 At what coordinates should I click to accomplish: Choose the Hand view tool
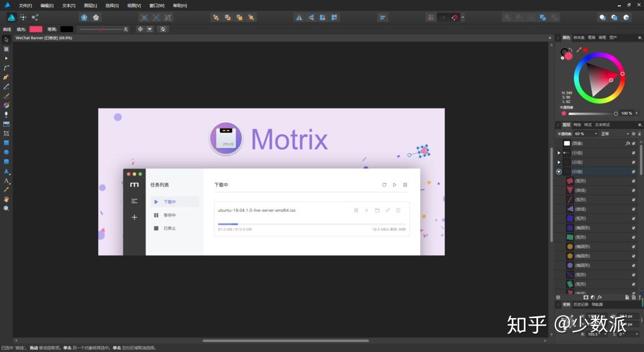tap(6, 199)
